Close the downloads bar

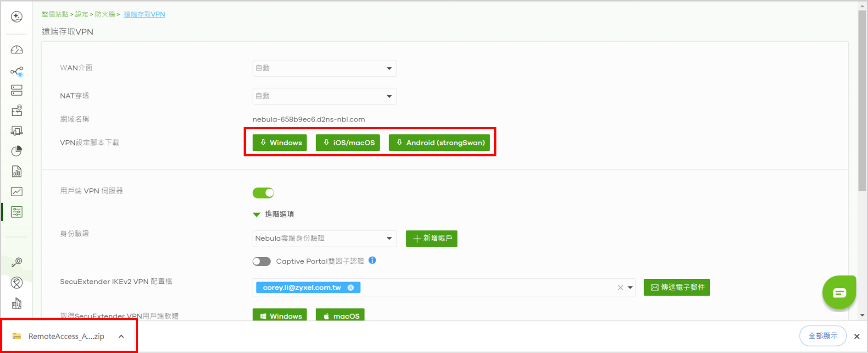857,336
